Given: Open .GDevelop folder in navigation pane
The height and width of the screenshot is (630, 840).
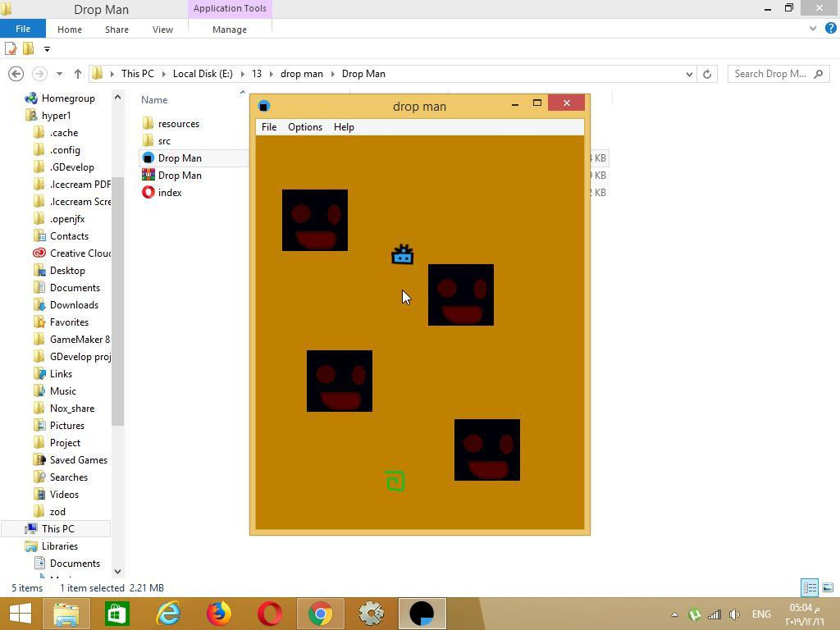Looking at the screenshot, I should pos(64,167).
